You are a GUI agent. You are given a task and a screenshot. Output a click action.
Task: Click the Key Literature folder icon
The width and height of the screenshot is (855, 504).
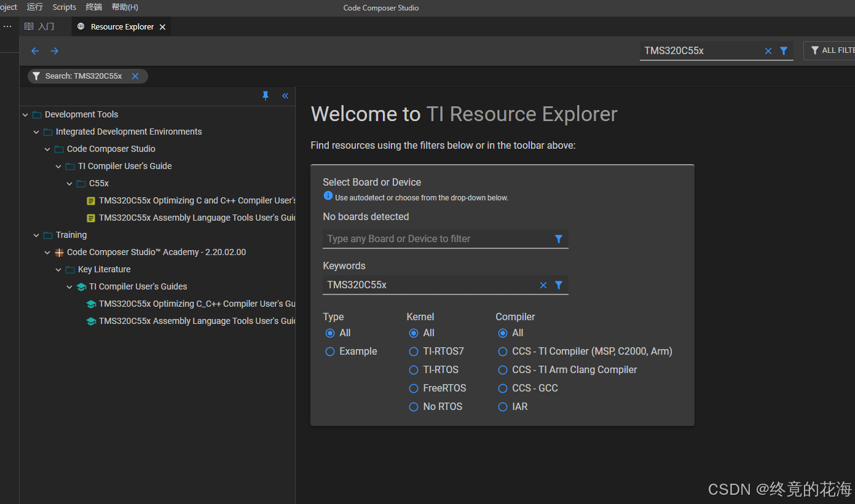pyautogui.click(x=70, y=270)
